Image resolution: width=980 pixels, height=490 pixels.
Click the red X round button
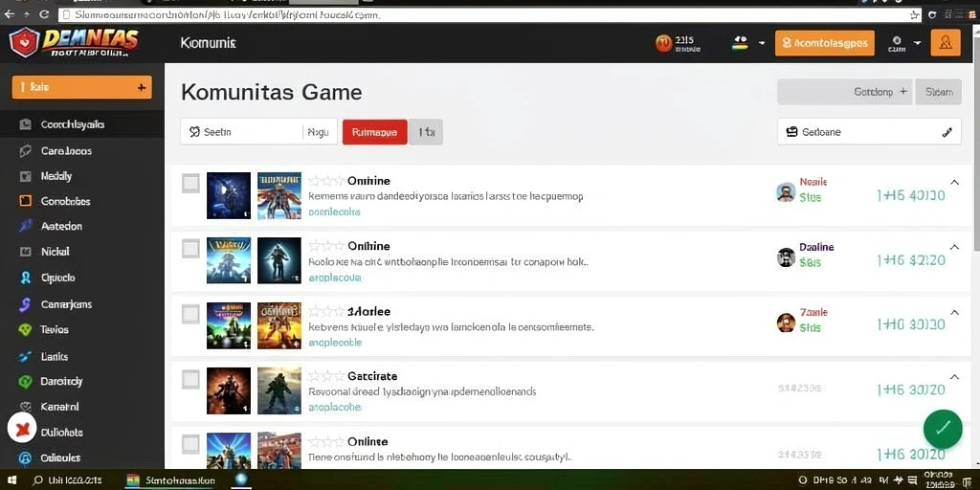coord(22,428)
